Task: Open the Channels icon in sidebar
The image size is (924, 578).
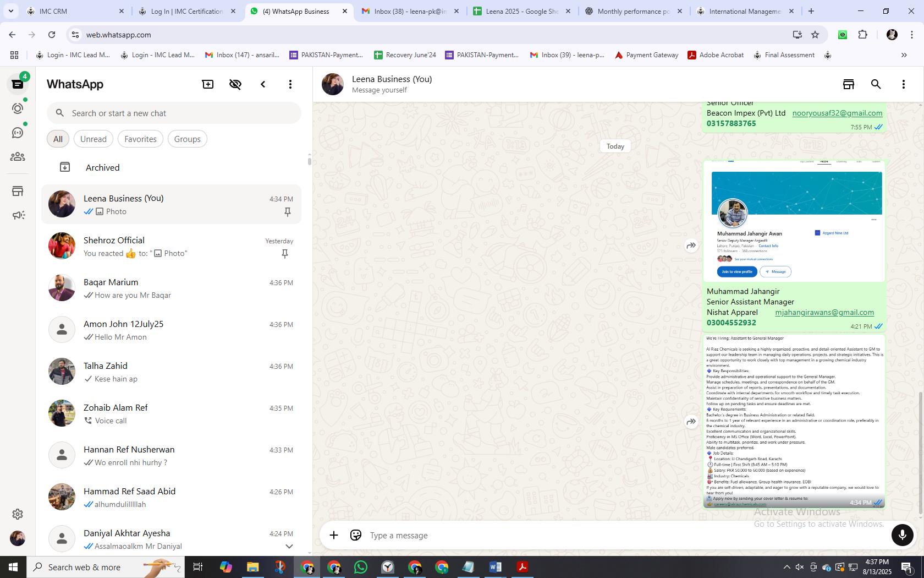Action: [18, 133]
